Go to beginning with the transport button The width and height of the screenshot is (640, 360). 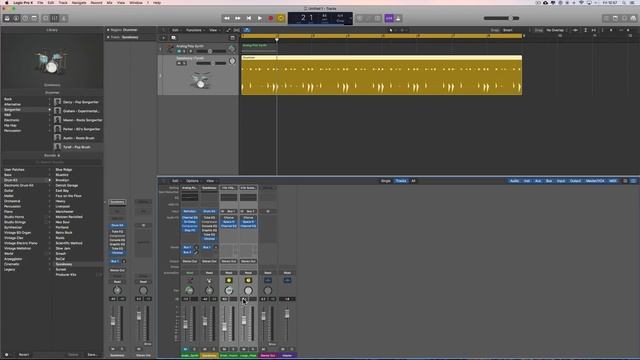click(x=249, y=18)
